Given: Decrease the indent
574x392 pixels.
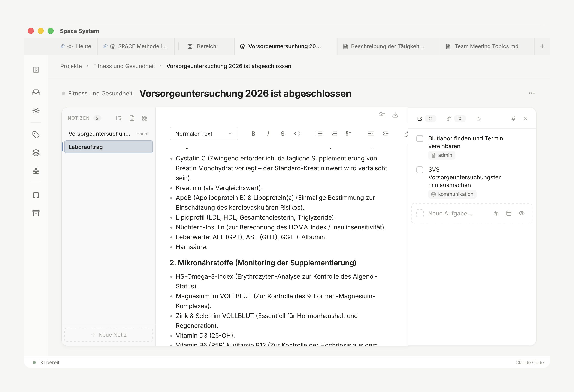Looking at the screenshot, I should coord(371,134).
